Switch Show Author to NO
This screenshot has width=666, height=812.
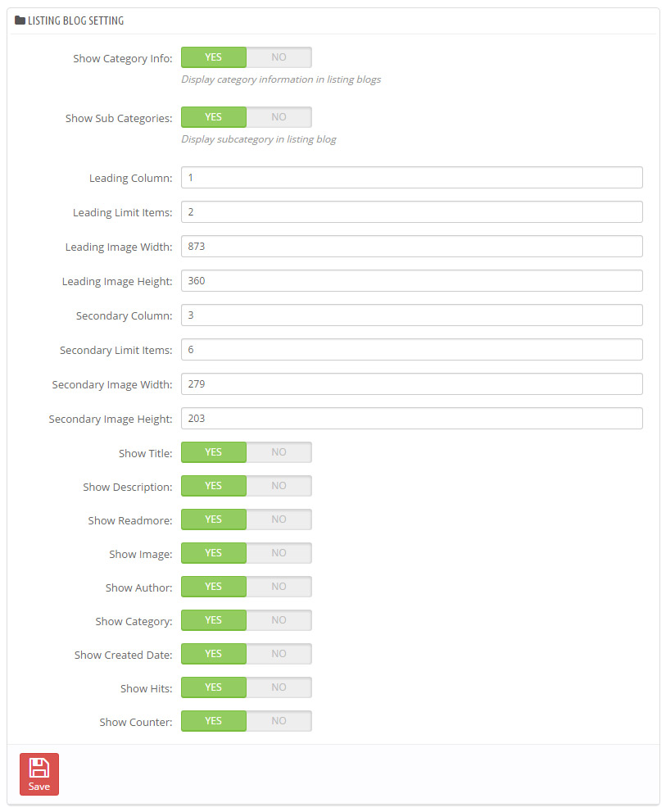click(279, 587)
